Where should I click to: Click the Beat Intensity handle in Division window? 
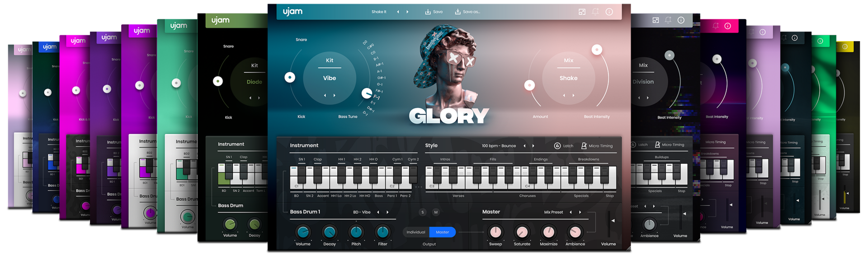click(x=670, y=55)
